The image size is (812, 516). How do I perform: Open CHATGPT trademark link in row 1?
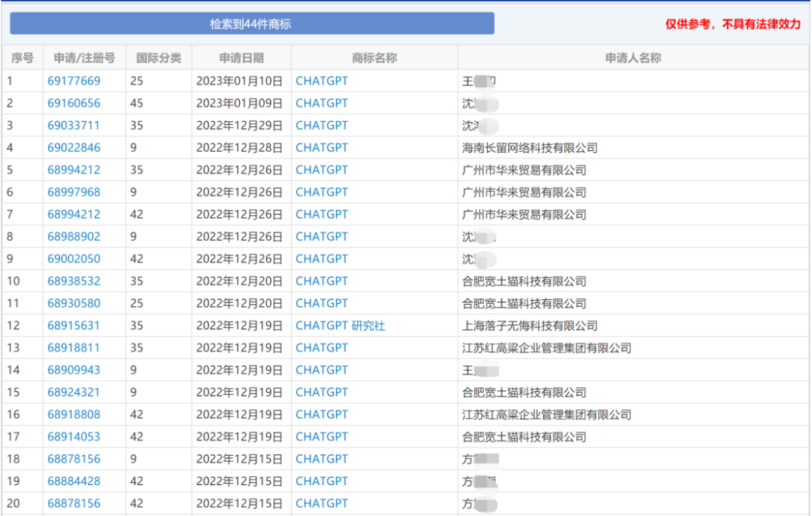pyautogui.click(x=322, y=81)
